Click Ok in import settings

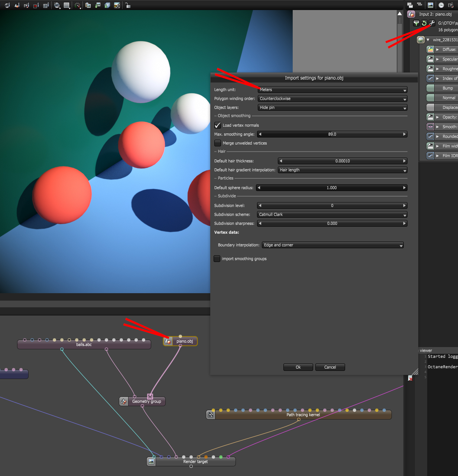click(x=298, y=367)
